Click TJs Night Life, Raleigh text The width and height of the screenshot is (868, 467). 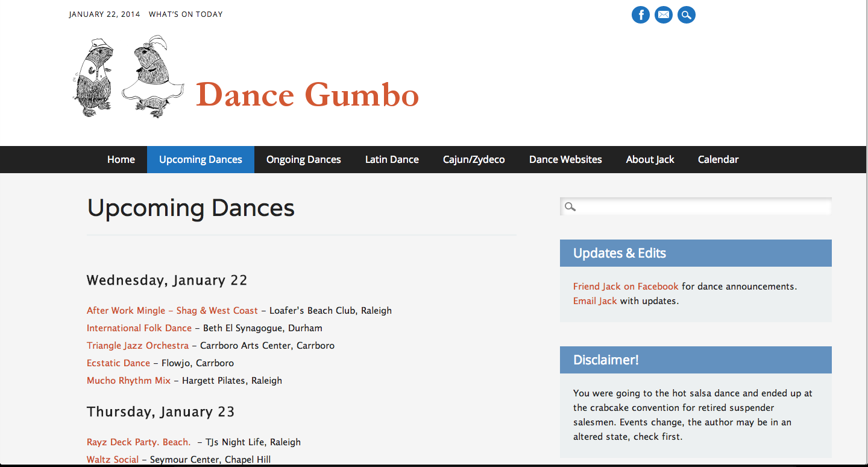pyautogui.click(x=253, y=442)
